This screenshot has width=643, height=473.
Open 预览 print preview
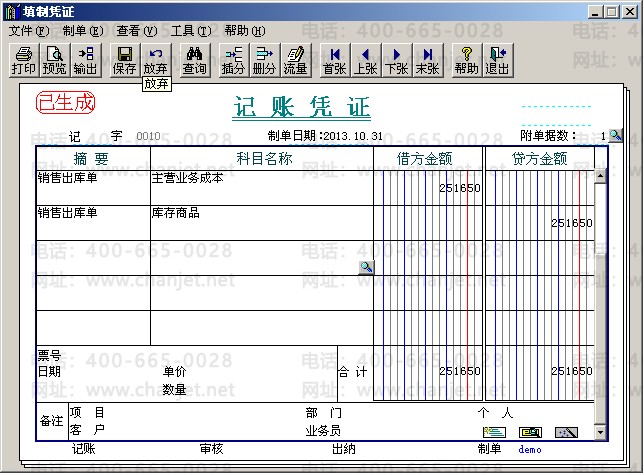tap(55, 61)
